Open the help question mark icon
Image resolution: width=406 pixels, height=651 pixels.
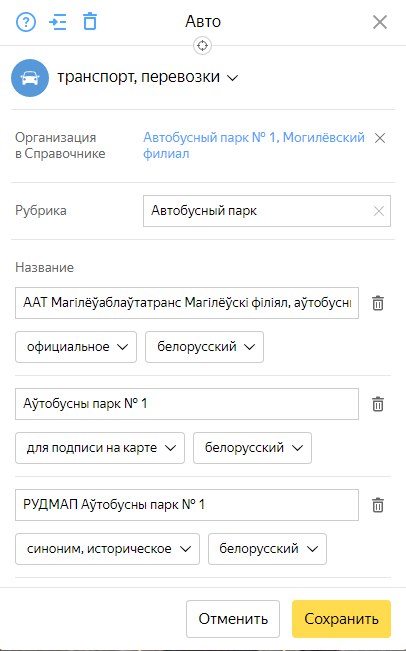(x=26, y=22)
